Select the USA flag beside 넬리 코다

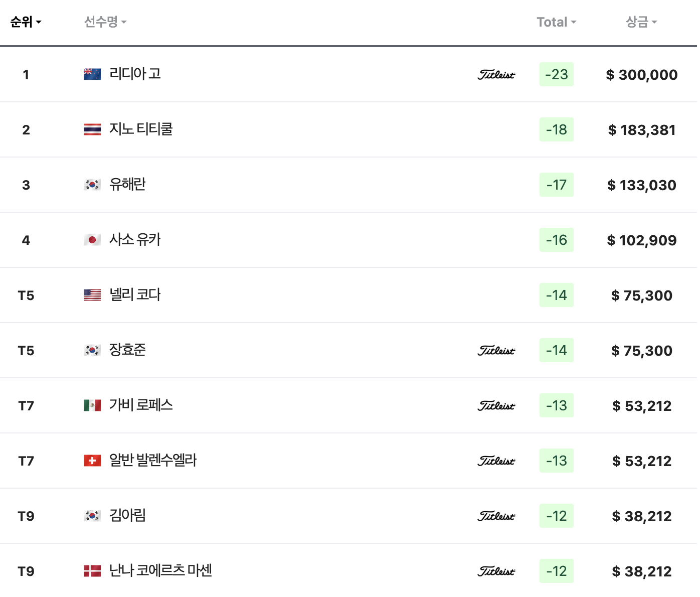[x=92, y=295]
